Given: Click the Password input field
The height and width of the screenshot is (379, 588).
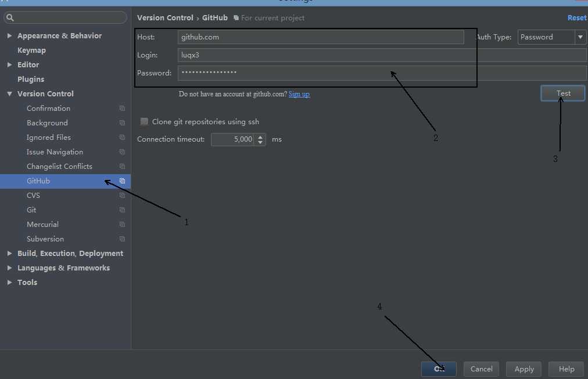Looking at the screenshot, I should click(382, 73).
